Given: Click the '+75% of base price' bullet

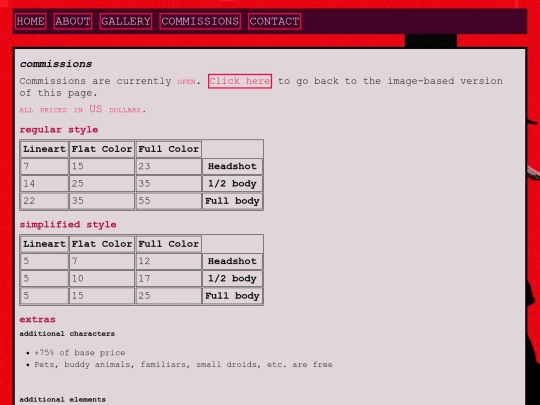Looking at the screenshot, I should coord(80,353).
